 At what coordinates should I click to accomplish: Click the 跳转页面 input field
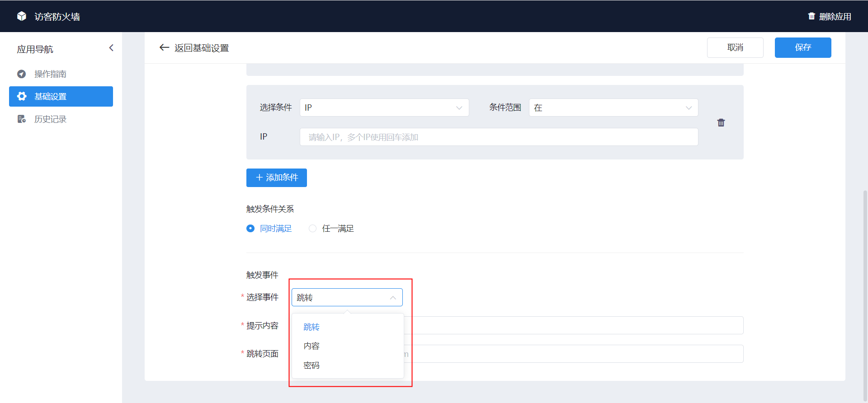573,354
